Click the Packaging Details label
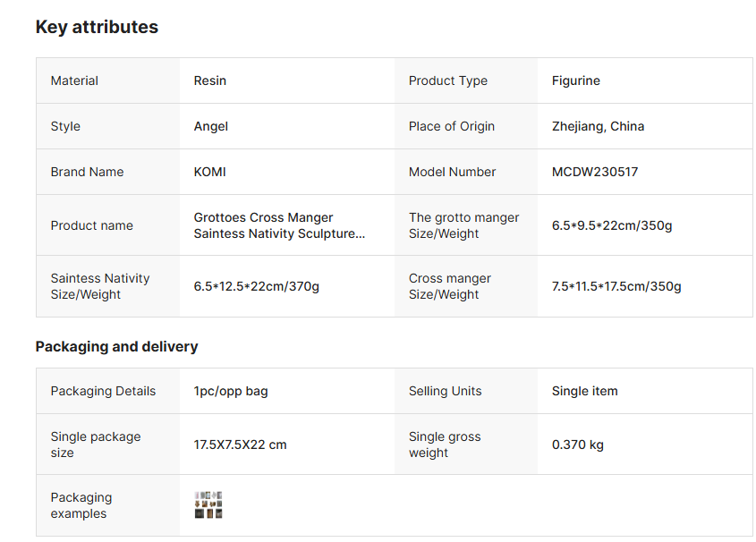 tap(103, 391)
